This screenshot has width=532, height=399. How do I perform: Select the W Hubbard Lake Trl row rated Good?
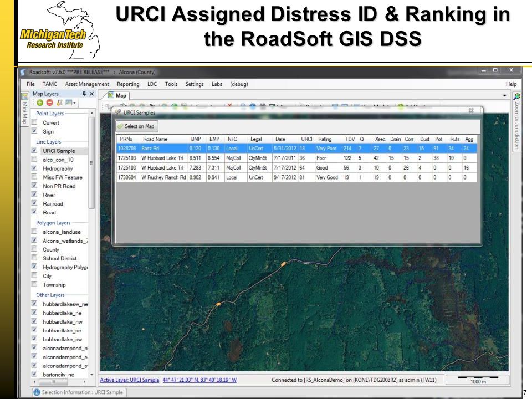[x=297, y=167]
